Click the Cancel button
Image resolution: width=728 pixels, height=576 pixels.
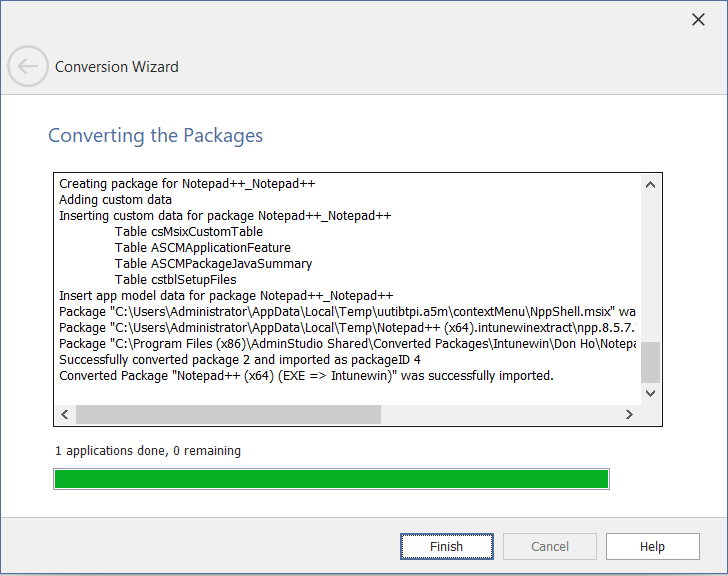click(550, 547)
